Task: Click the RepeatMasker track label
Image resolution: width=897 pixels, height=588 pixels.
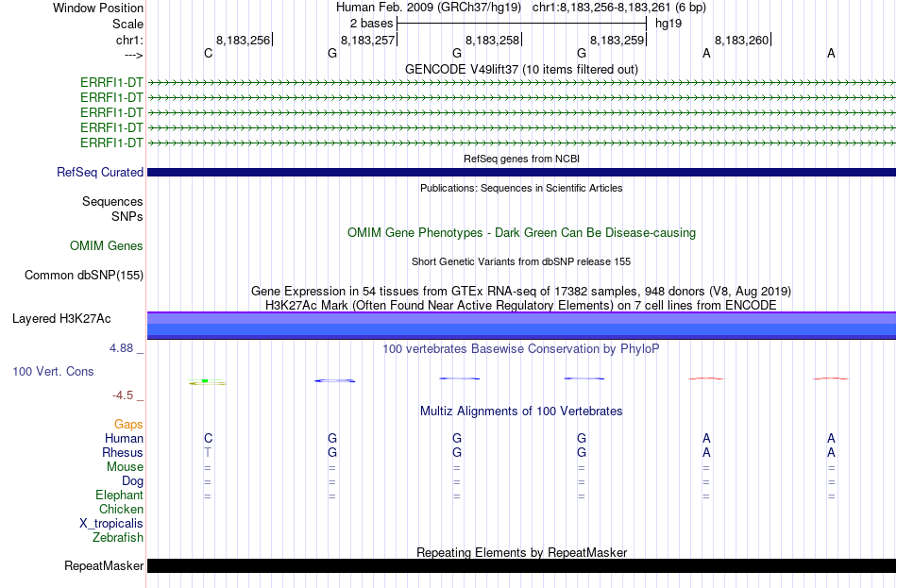Action: coord(104,565)
